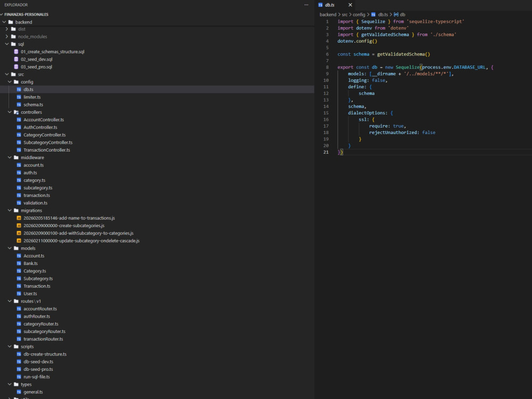This screenshot has width=532, height=399.
Task: Open AuthController.ts
Action: pos(40,127)
